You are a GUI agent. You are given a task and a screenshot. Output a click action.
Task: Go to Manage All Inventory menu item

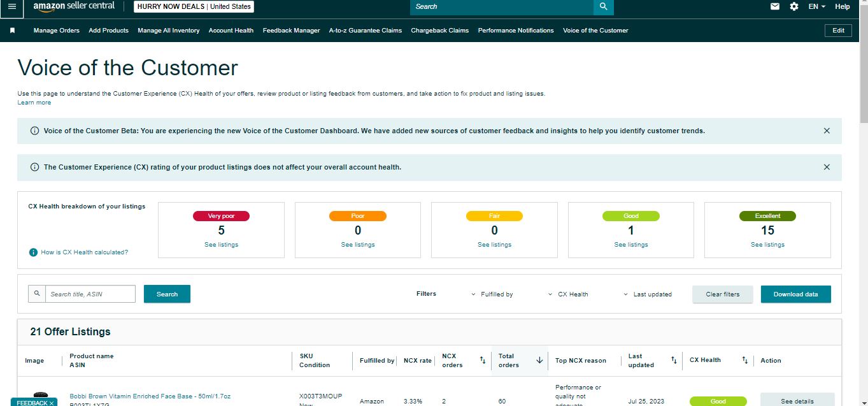point(169,31)
